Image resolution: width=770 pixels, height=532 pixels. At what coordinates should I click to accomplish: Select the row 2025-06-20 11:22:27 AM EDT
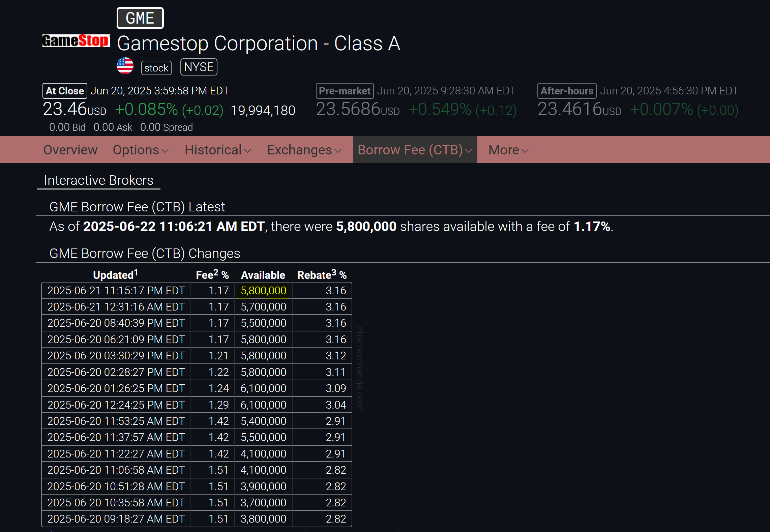pyautogui.click(x=197, y=454)
